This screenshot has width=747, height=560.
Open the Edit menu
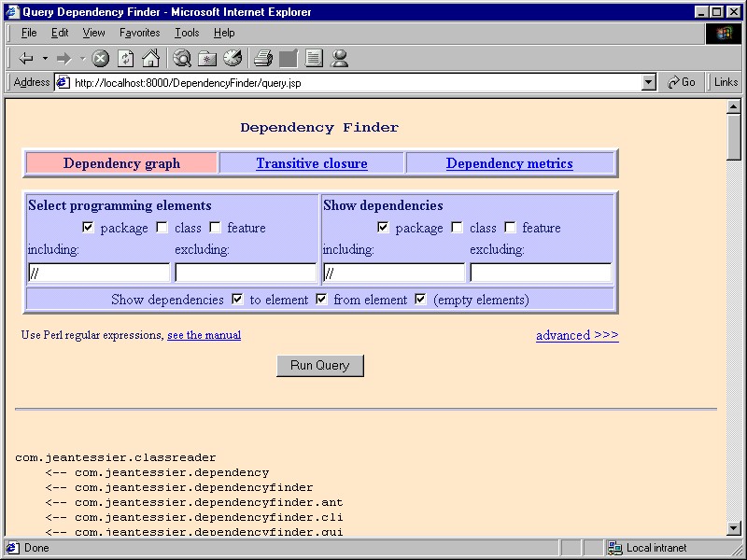coord(60,33)
